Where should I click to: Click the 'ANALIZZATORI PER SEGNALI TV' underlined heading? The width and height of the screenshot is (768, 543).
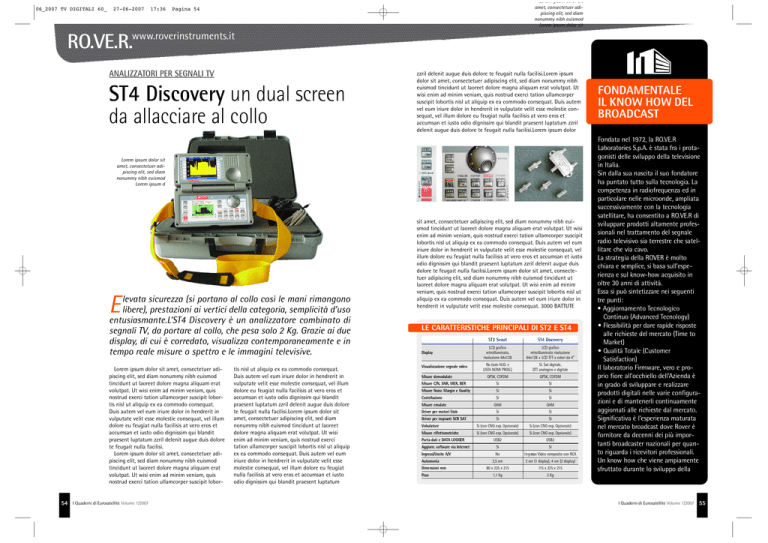(162, 73)
